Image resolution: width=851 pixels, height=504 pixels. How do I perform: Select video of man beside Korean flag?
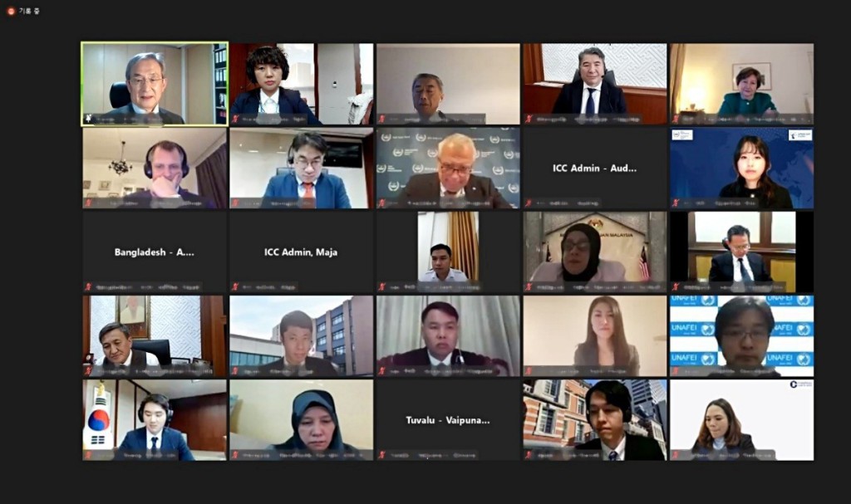coord(155,420)
